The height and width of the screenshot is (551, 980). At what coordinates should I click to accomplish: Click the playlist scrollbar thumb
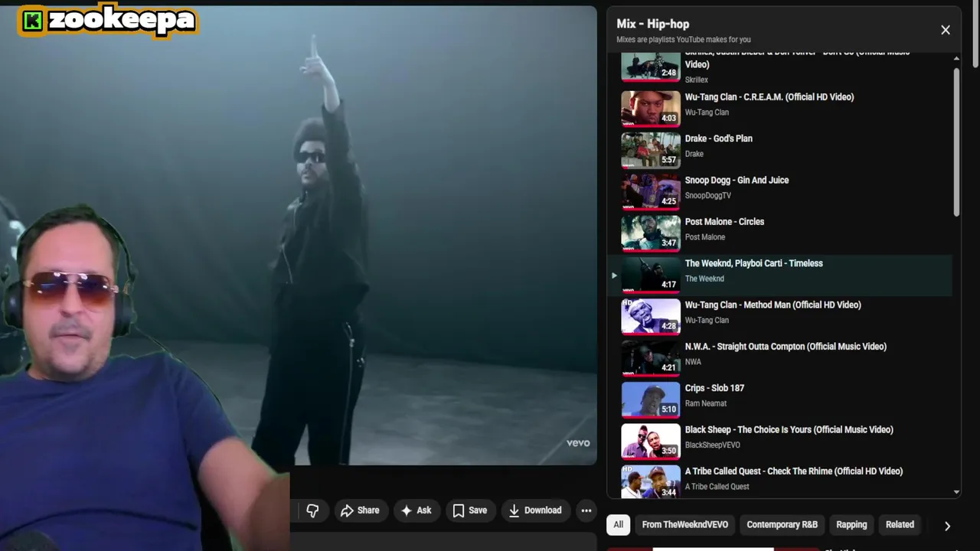click(956, 142)
